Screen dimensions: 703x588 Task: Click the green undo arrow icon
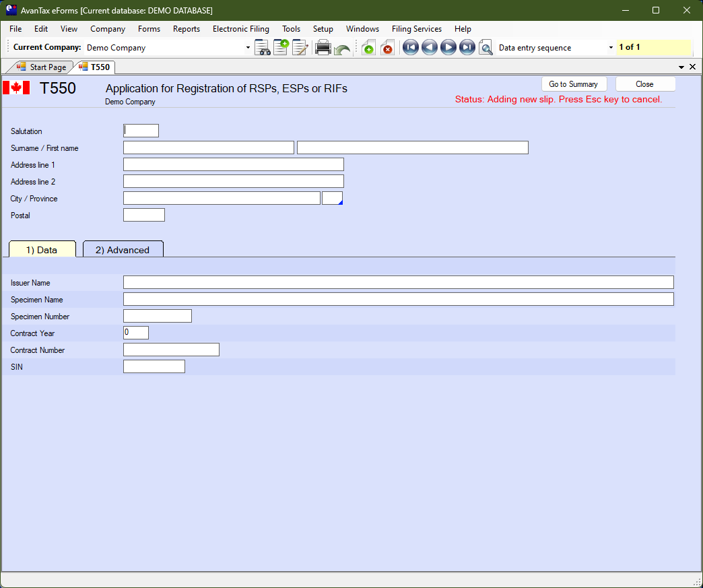coord(342,49)
